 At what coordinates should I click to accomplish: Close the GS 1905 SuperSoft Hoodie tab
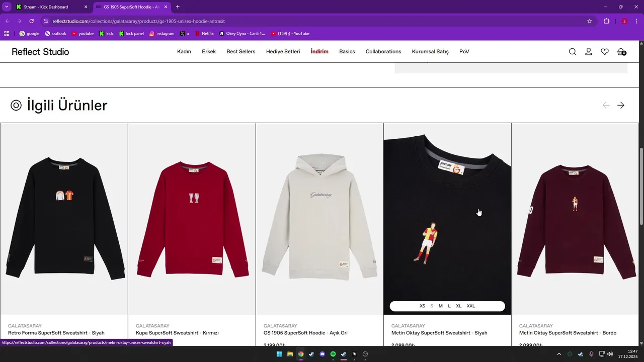coord(166,7)
